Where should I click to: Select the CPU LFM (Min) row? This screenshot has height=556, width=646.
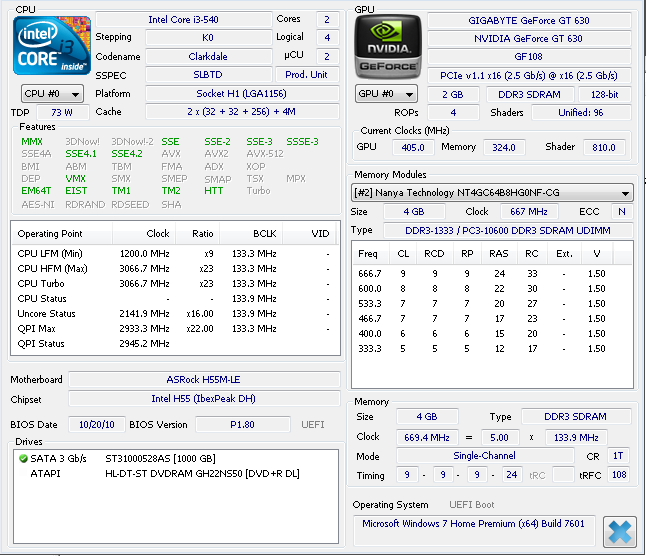[x=175, y=254]
